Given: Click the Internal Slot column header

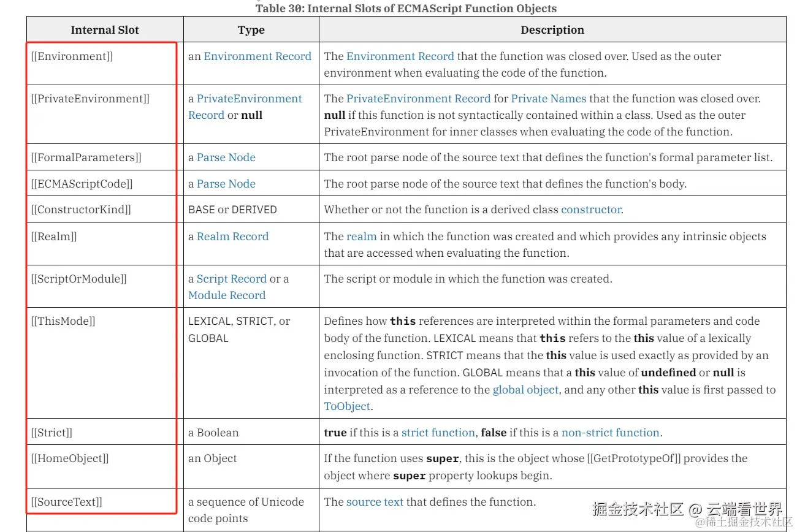Looking at the screenshot, I should point(105,30).
